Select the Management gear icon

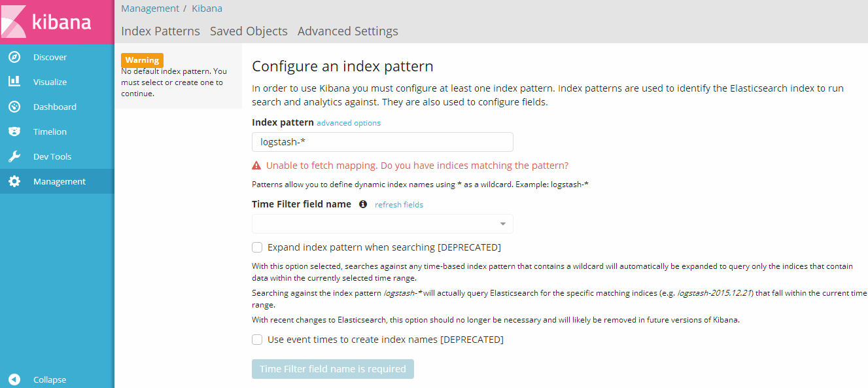(14, 181)
